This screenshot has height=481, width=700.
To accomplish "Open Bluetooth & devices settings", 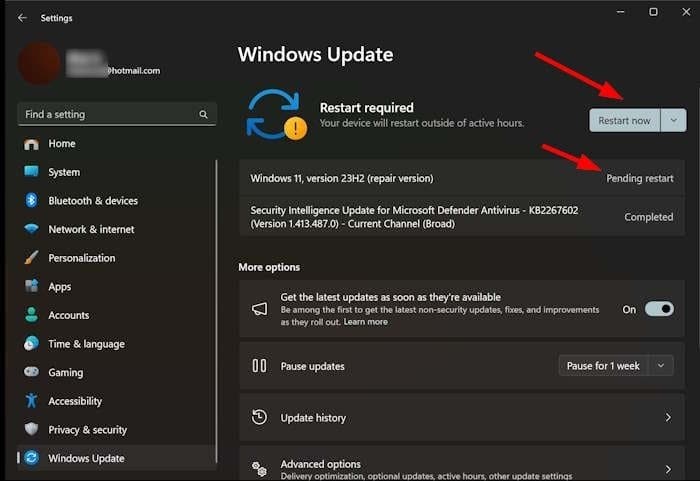I will [x=117, y=201].
